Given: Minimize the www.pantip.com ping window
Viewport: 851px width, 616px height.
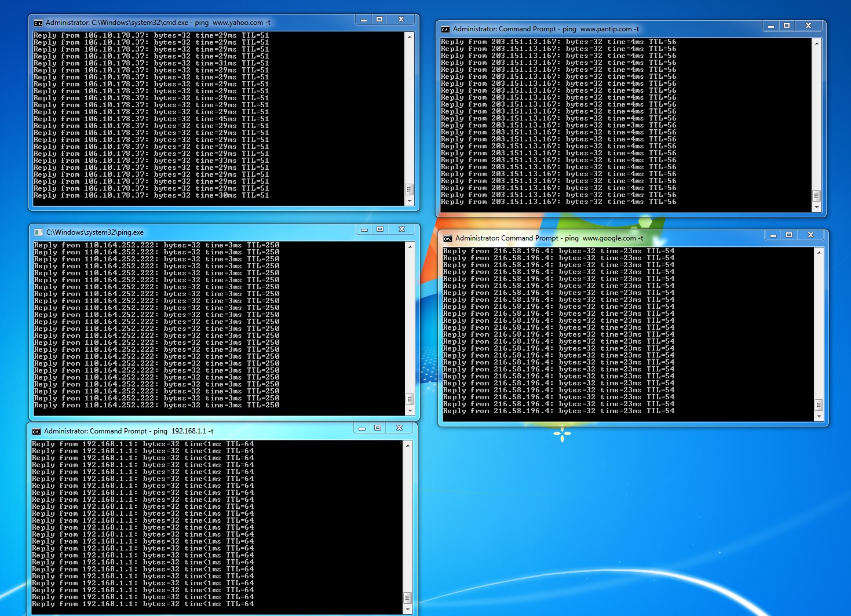Looking at the screenshot, I should coord(771,26).
